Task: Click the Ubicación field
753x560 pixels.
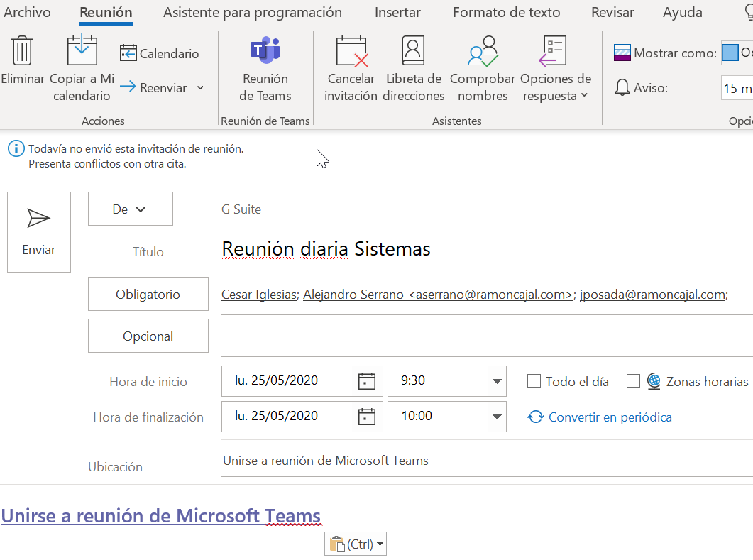Action: point(487,461)
